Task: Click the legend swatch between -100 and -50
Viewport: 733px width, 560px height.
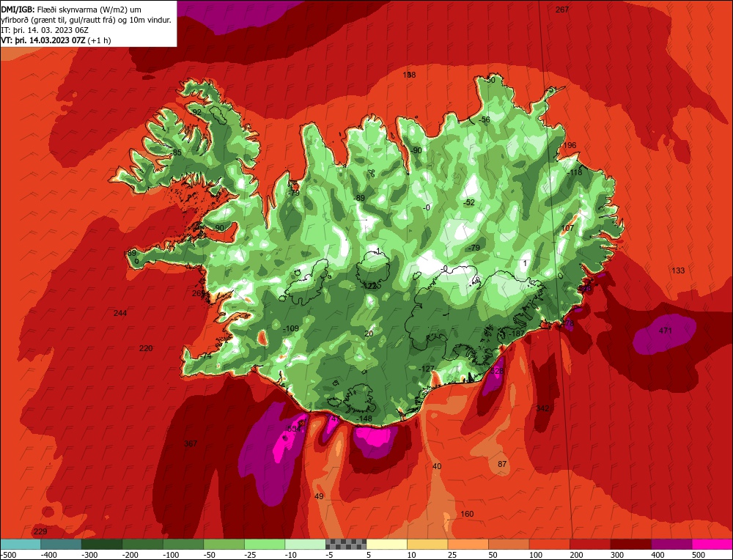Action: click(183, 544)
